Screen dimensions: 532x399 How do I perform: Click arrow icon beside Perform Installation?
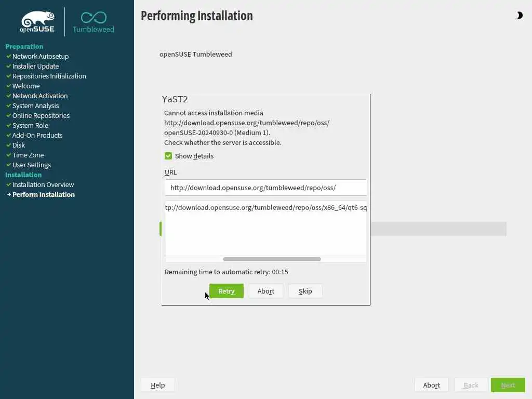coord(9,194)
